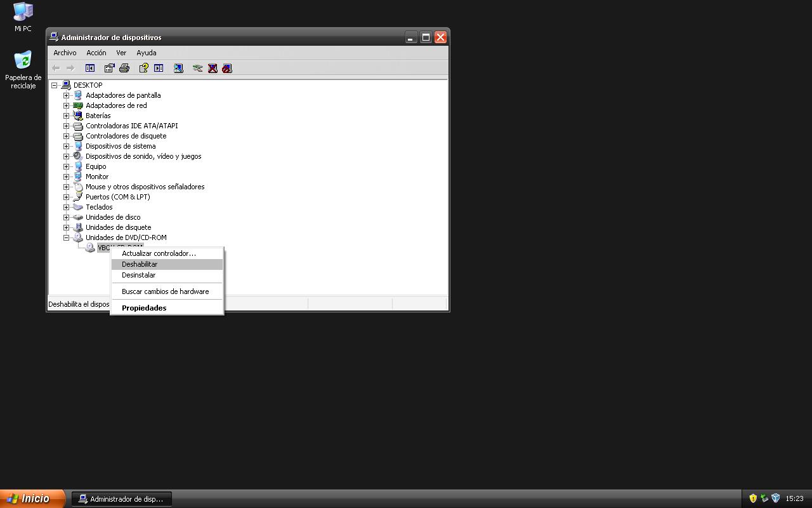Open the Acción menu
Screen dimensions: 812x508
pyautogui.click(x=96, y=53)
